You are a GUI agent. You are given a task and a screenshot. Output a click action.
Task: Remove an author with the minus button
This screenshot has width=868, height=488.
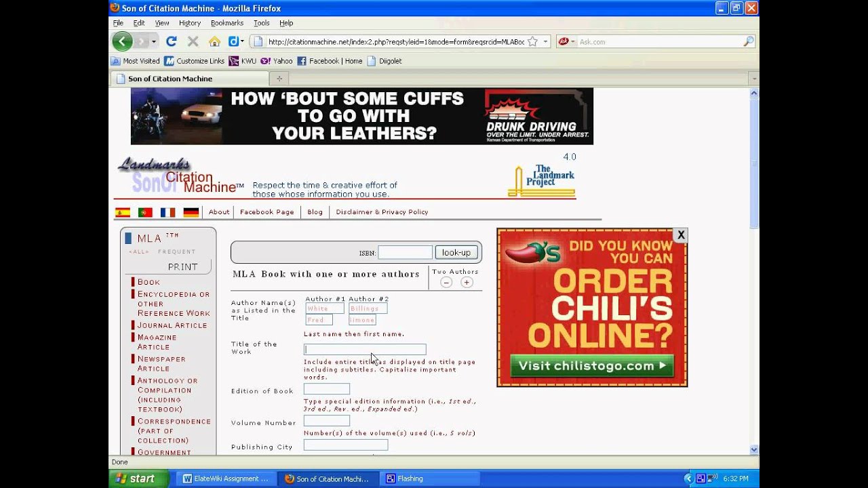point(446,283)
